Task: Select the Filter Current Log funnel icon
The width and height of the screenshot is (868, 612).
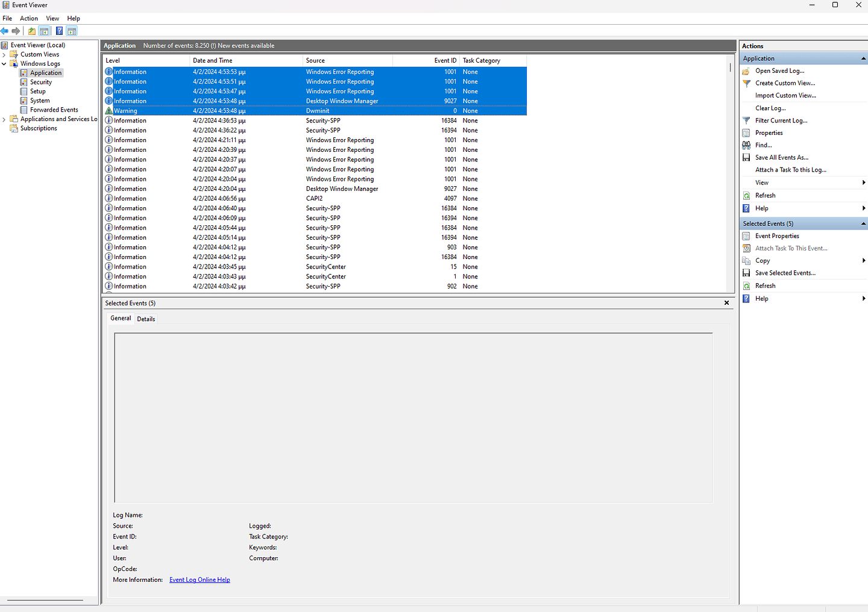Action: [x=746, y=120]
